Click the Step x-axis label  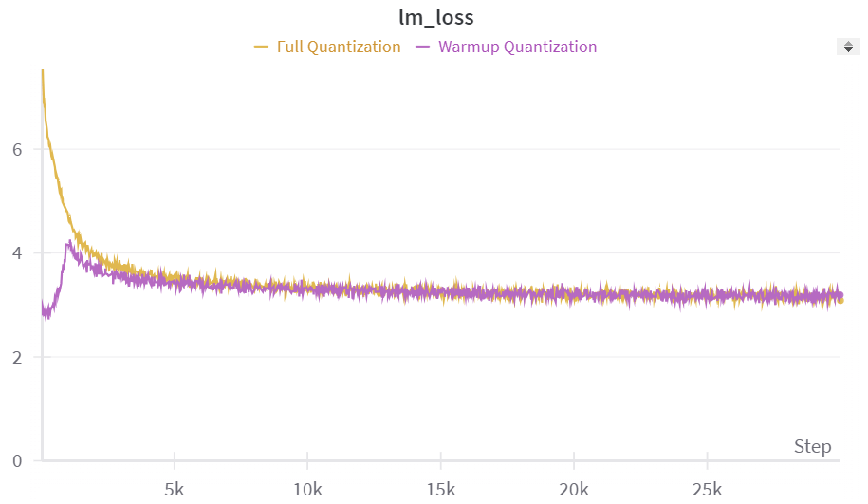point(812,446)
